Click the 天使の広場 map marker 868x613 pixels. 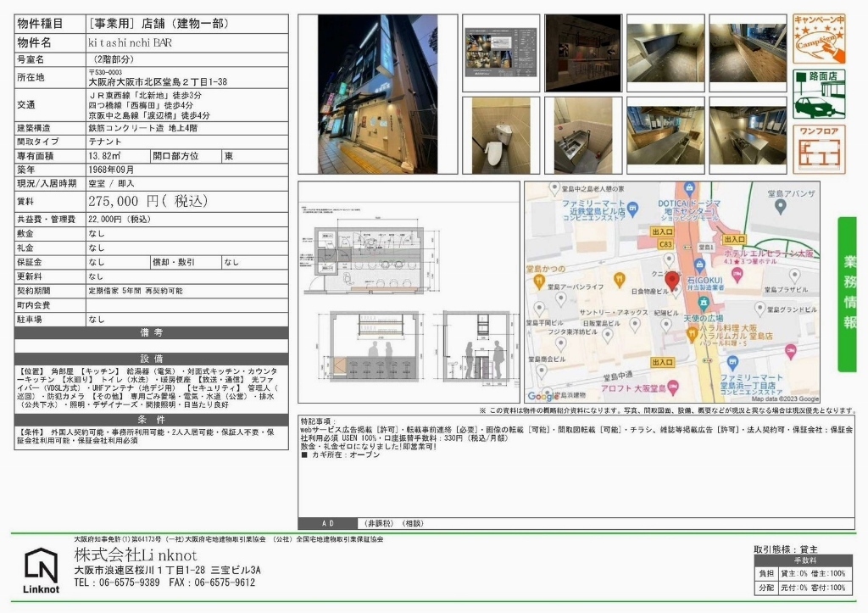click(703, 304)
